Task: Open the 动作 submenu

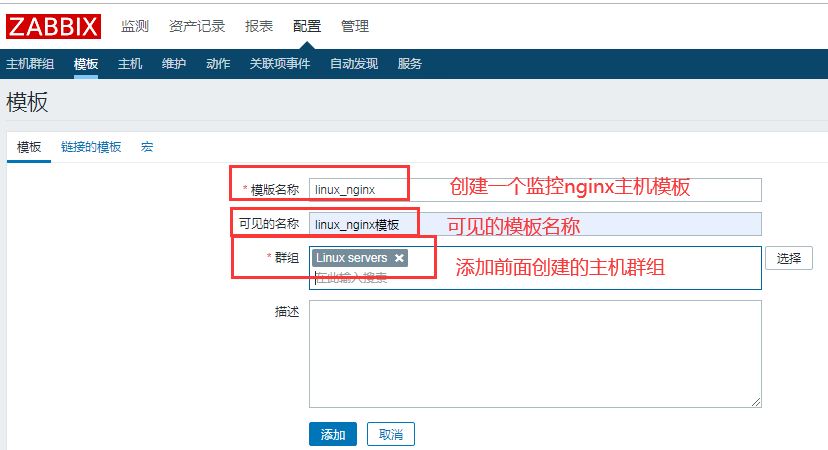Action: (218, 64)
